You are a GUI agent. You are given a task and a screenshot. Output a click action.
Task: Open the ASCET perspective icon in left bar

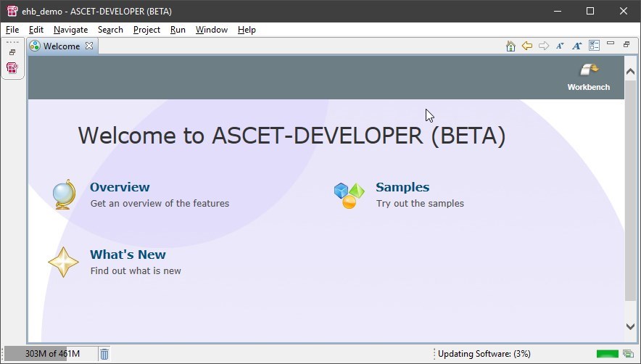[12, 68]
